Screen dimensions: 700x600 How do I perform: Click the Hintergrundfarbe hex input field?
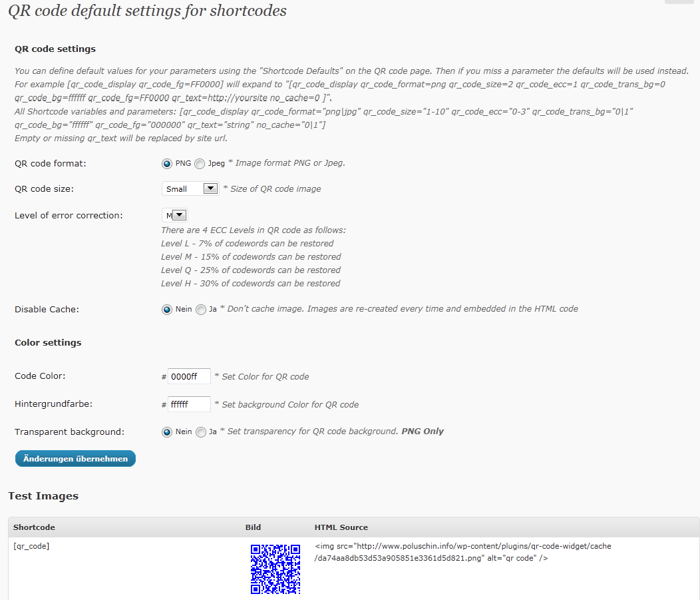coord(189,404)
